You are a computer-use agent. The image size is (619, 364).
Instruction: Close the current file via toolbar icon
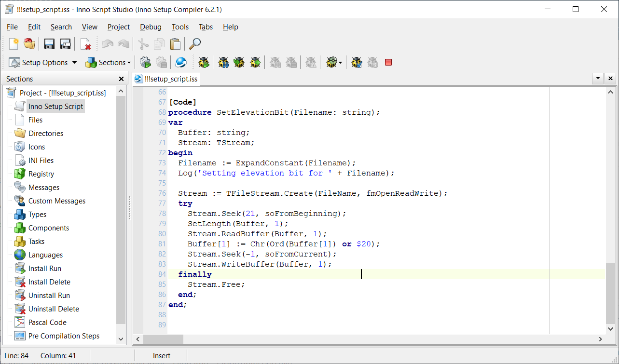[85, 44]
